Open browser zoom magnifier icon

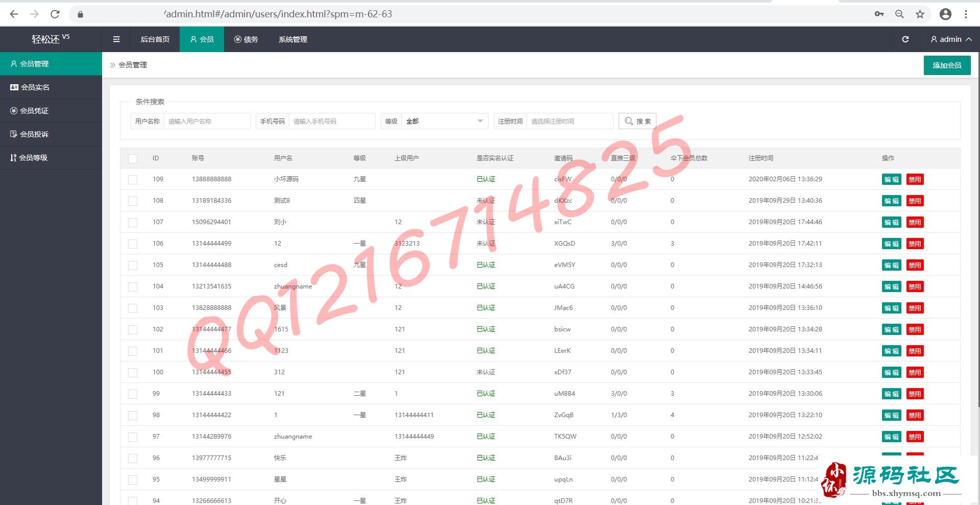click(899, 14)
